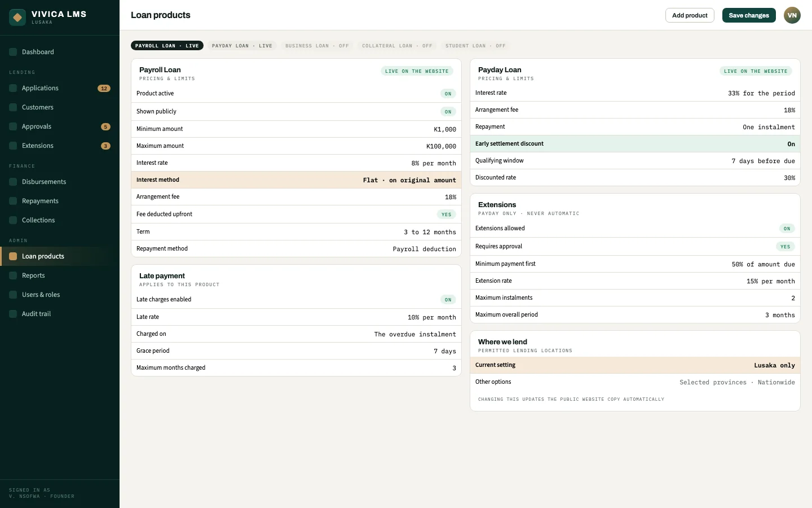Screen dimensions: 812x508
Task: Click the Users & roles sidebar icon
Action: coord(13,295)
